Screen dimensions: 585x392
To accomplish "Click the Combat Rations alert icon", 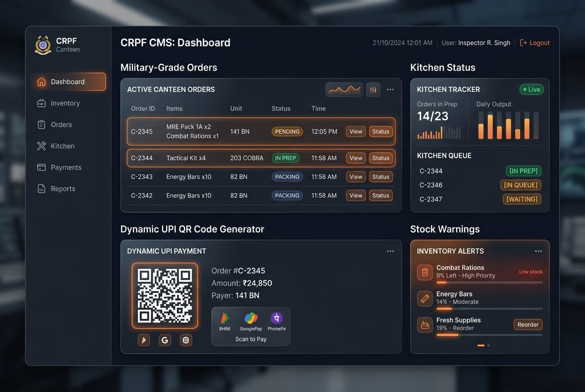I will pyautogui.click(x=425, y=272).
